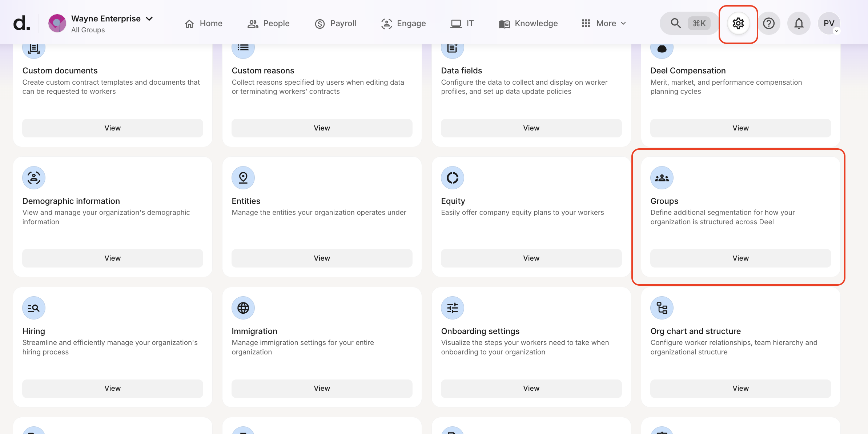Click the Deel 'd.' logo
The width and height of the screenshot is (868, 434).
click(x=21, y=24)
